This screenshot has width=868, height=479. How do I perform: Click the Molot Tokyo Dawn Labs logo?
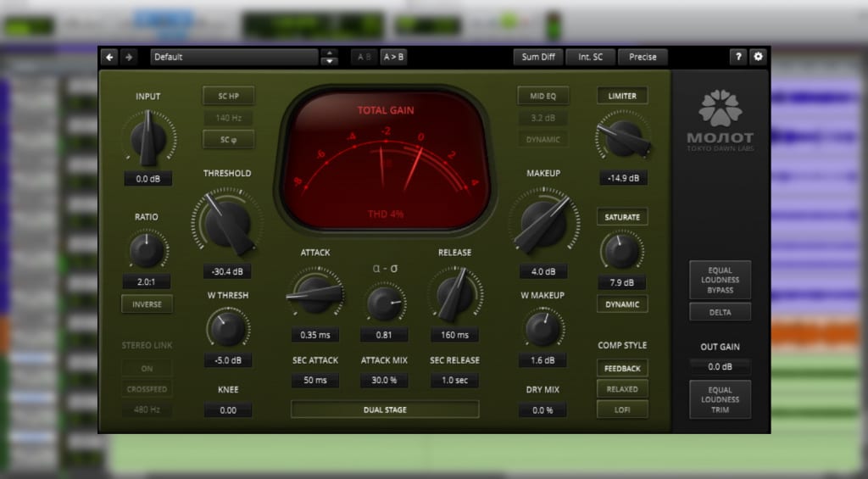[721, 120]
